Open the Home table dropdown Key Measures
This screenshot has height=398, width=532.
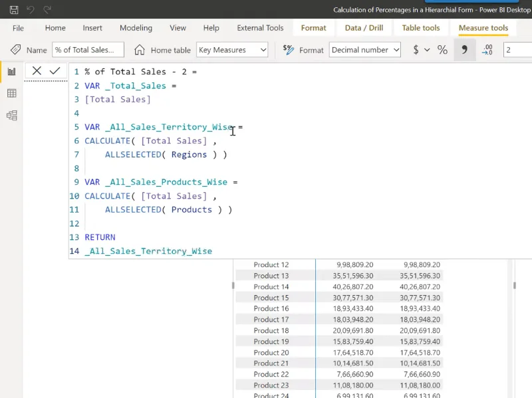(232, 50)
